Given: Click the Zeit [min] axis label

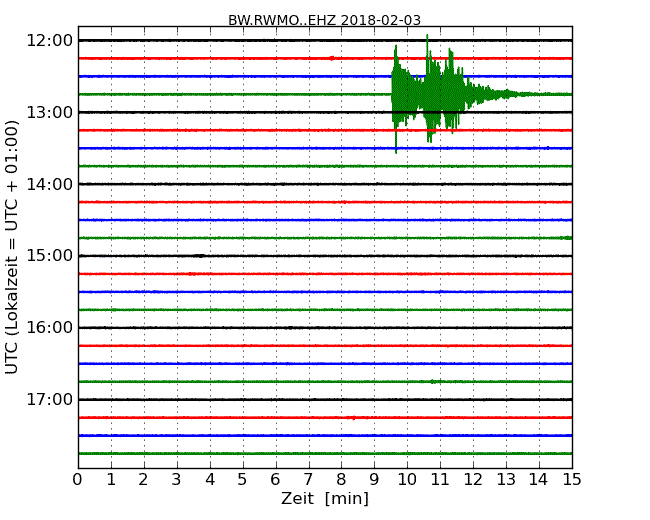Looking at the screenshot, I should pos(325,498).
